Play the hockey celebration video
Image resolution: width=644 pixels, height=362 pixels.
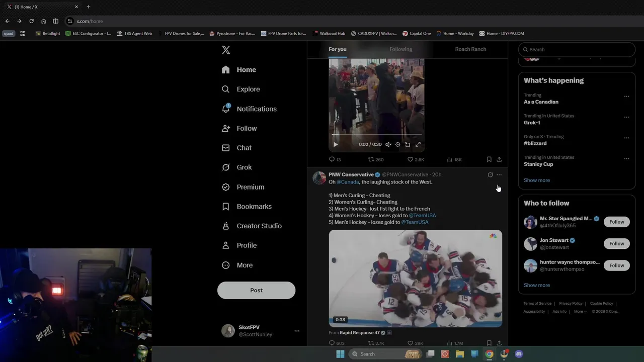tap(415, 279)
